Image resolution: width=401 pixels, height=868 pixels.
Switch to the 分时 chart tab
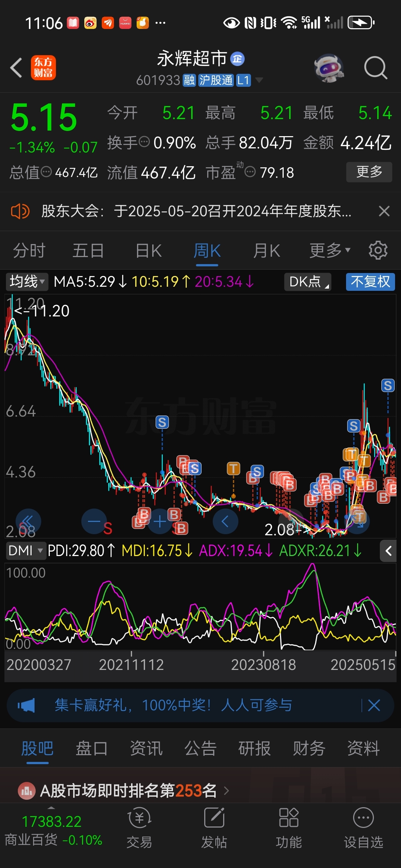[29, 251]
